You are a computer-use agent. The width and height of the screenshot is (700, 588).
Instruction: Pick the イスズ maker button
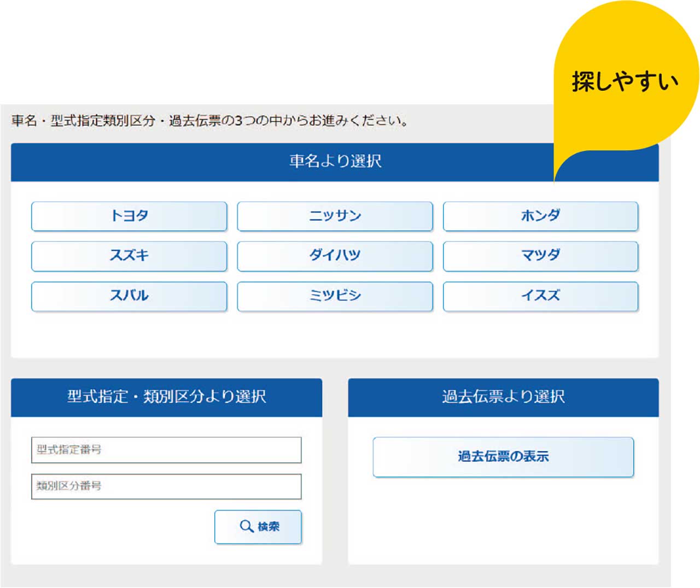pos(540,297)
